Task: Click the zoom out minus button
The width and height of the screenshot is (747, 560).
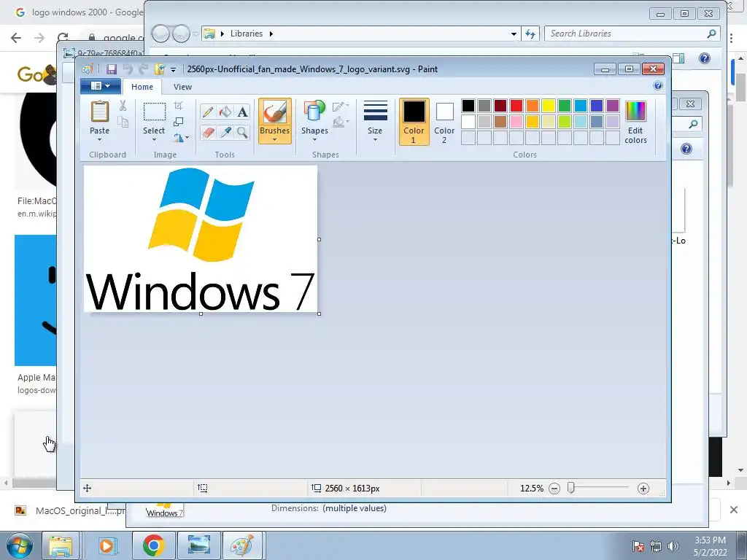Action: click(x=554, y=489)
